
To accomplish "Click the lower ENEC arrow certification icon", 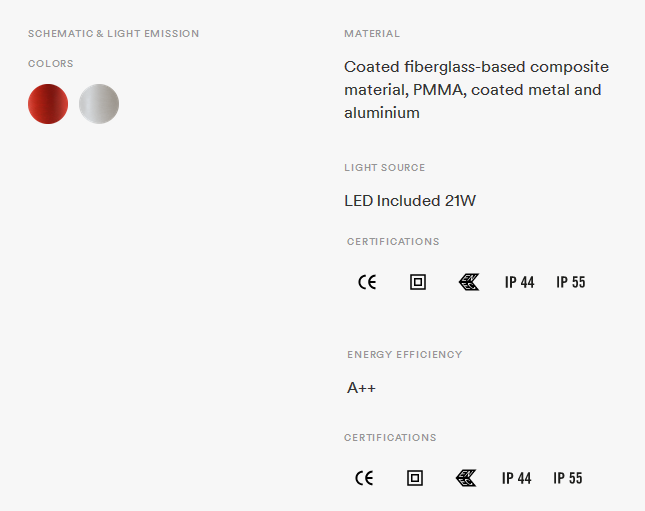I will [466, 478].
